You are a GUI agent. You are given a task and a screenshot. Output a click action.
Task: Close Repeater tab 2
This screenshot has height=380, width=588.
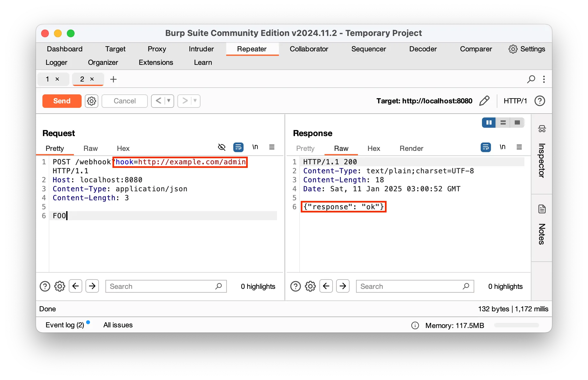click(x=92, y=79)
